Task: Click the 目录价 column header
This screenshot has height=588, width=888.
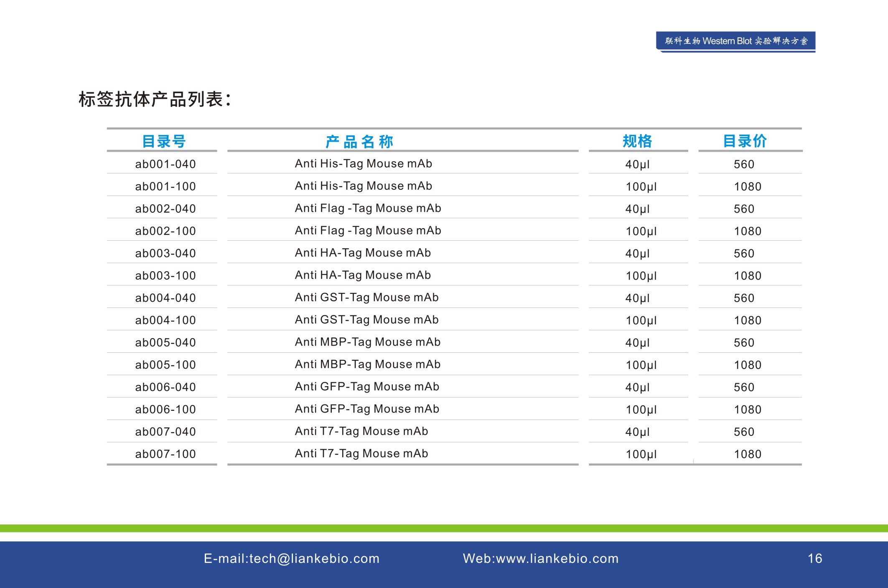Action: click(745, 141)
